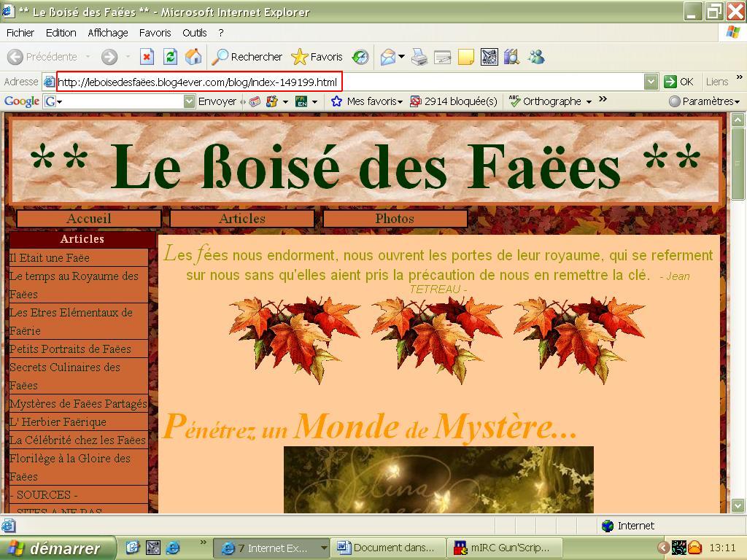This screenshot has width=747, height=560.
Task: Click Google toolbar puzzle icon
Action: (x=272, y=101)
